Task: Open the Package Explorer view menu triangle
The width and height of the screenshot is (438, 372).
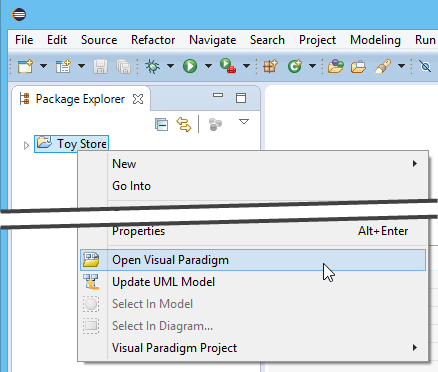Action: tap(244, 122)
